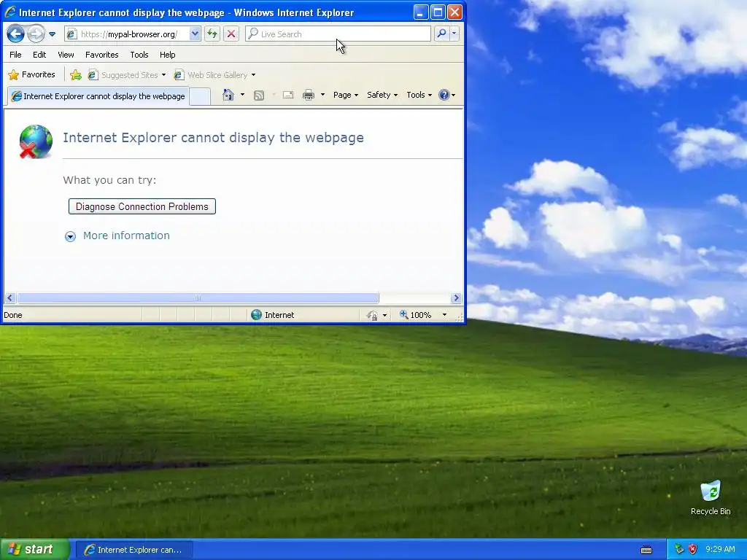Go back with the Back arrow button
Viewport: 747px width, 560px height.
pyautogui.click(x=16, y=34)
